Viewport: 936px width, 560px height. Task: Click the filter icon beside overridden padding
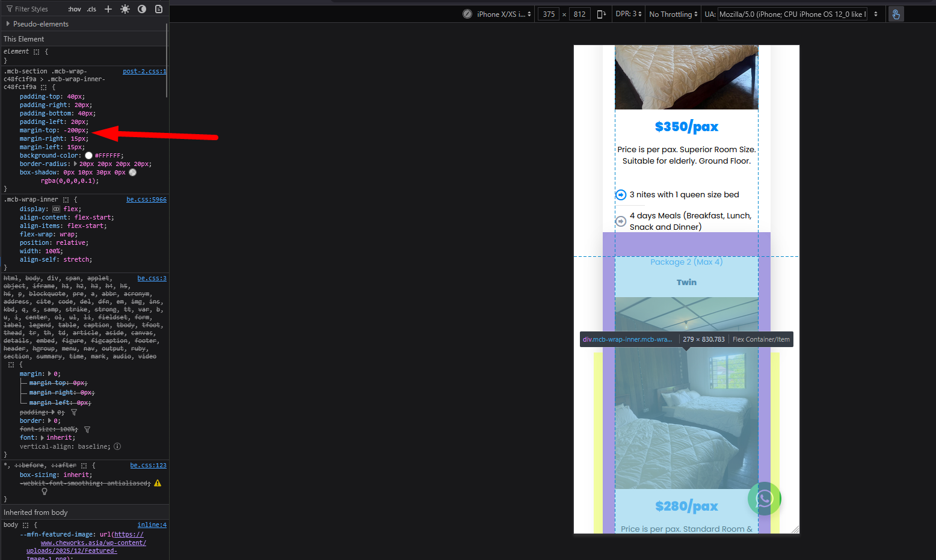74,413
